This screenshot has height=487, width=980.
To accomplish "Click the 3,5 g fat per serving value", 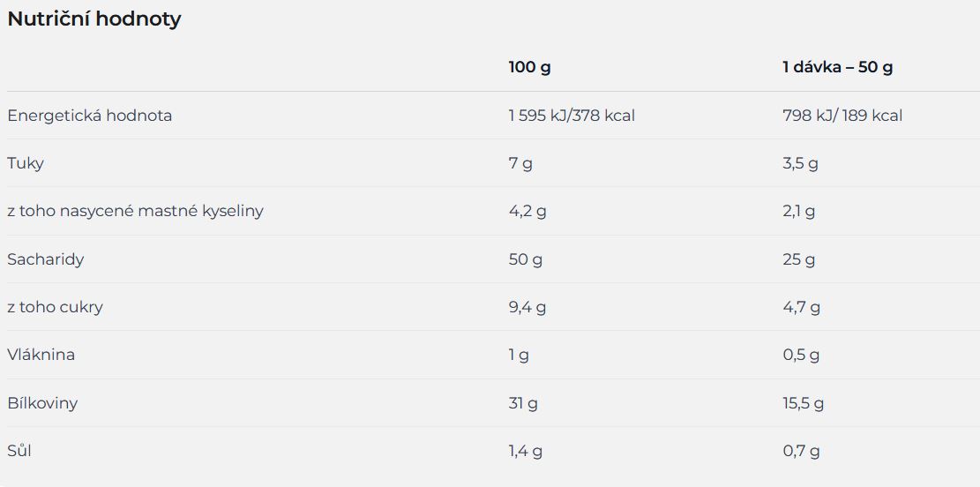I will 800,164.
